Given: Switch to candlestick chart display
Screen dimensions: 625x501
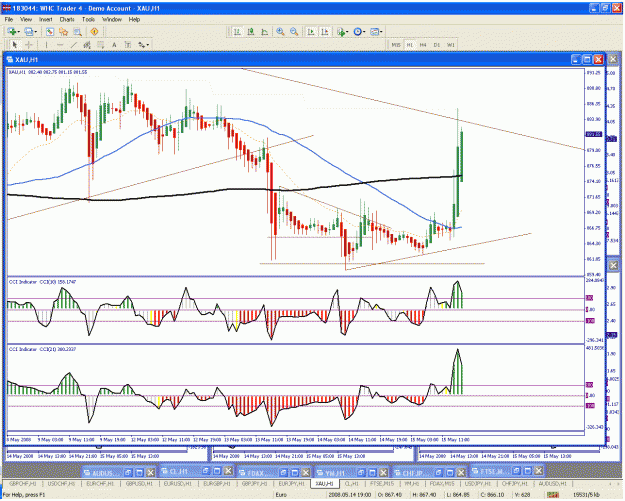Looking at the screenshot, I should coord(251,31).
